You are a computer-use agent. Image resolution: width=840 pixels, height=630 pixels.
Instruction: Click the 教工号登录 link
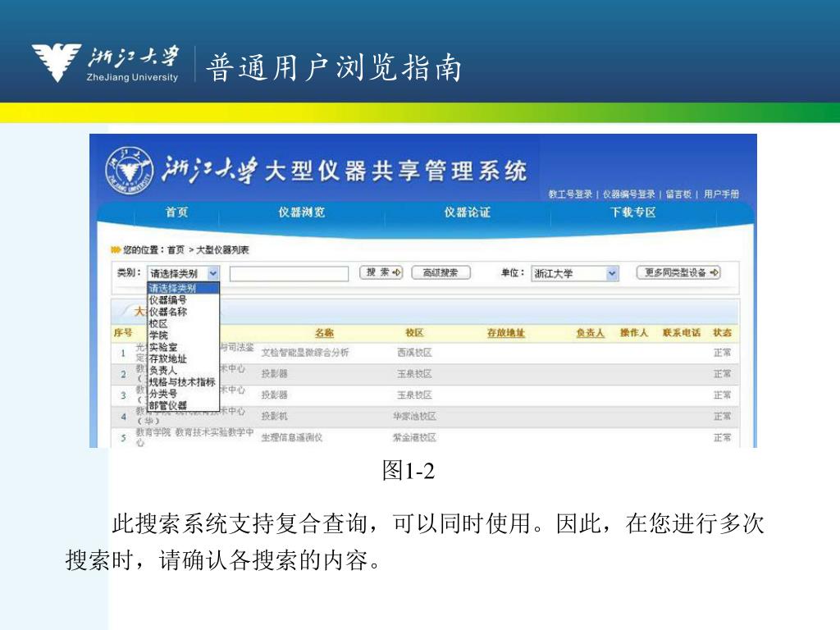(570, 194)
